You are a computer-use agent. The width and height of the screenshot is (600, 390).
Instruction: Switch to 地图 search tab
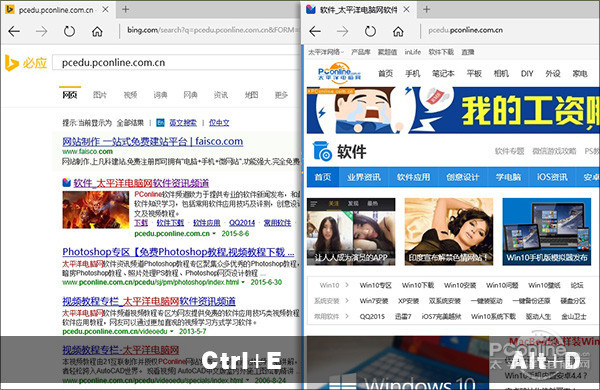(251, 95)
